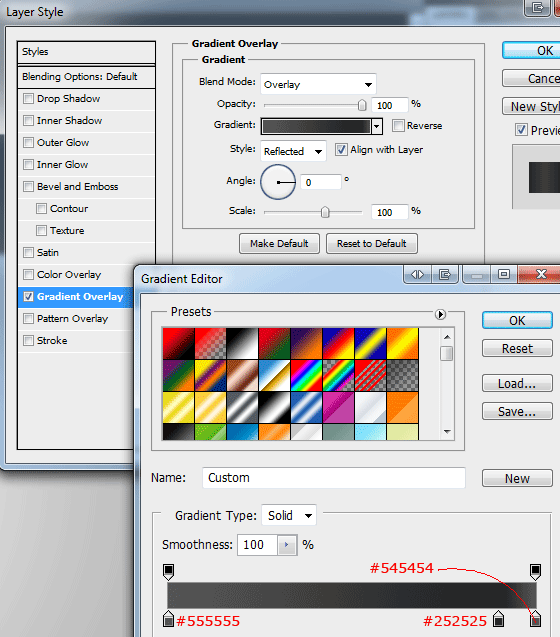The image size is (560, 637).
Task: Set angle using the angle dial
Action: 278,182
